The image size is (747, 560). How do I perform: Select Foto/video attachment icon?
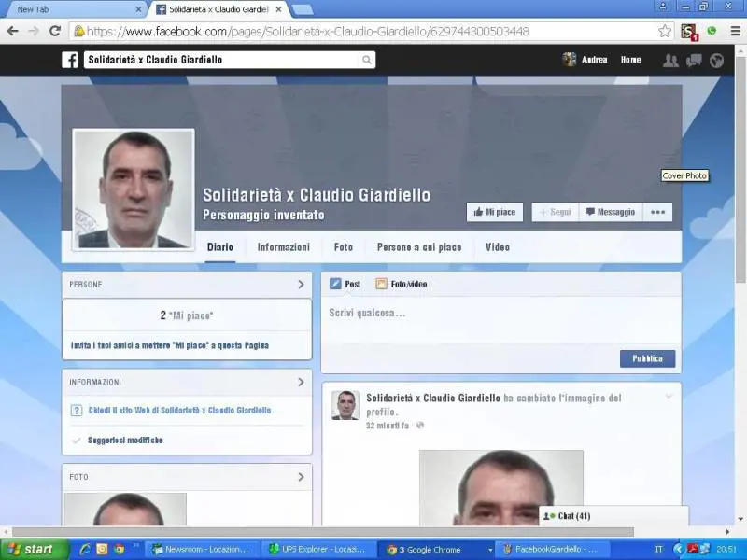tap(381, 284)
